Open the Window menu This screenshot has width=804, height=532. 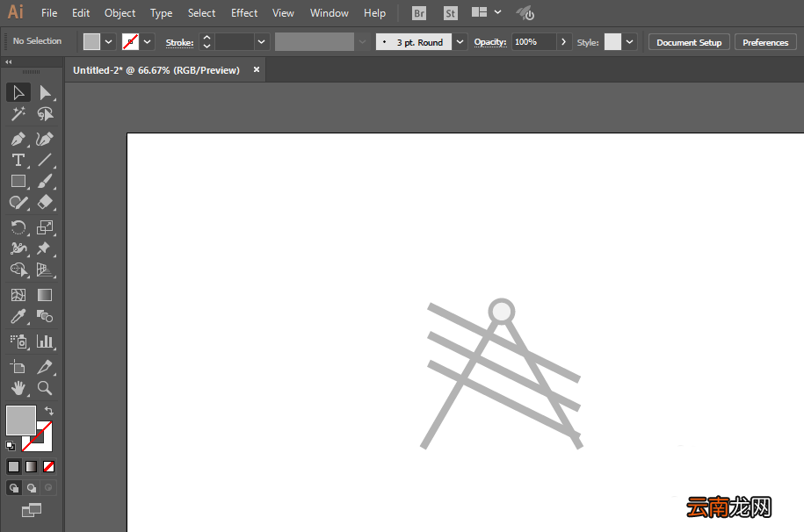(x=330, y=13)
